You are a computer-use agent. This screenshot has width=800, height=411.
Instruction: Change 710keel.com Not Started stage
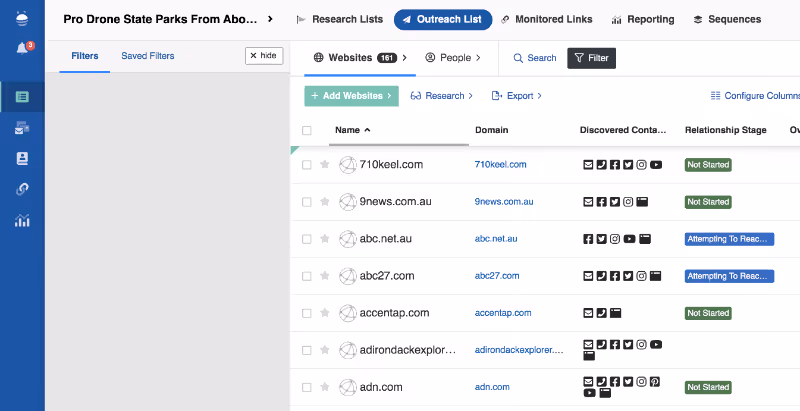(708, 165)
